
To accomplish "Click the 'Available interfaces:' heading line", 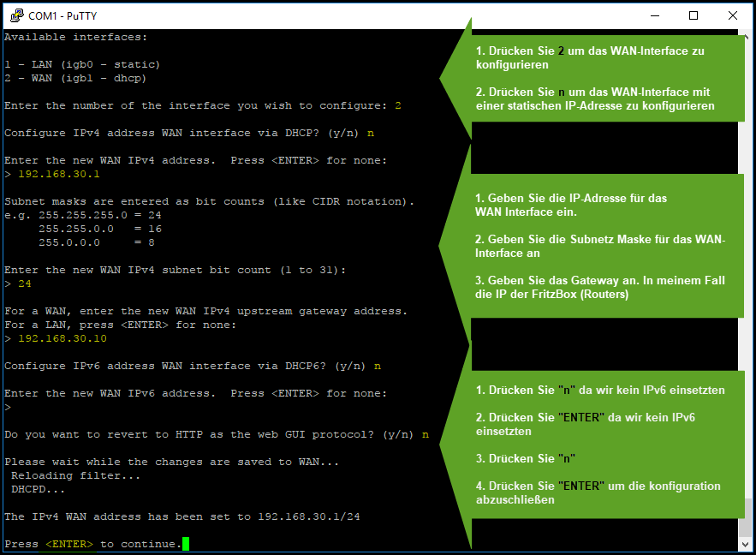I will [75, 37].
